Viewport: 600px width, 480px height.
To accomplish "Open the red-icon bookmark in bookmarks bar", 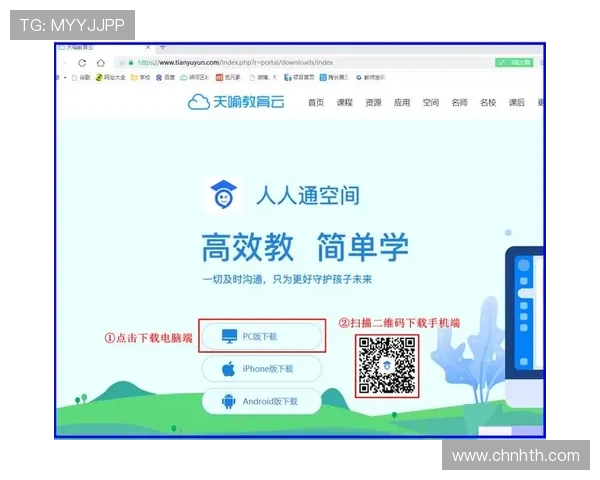I will (x=228, y=77).
